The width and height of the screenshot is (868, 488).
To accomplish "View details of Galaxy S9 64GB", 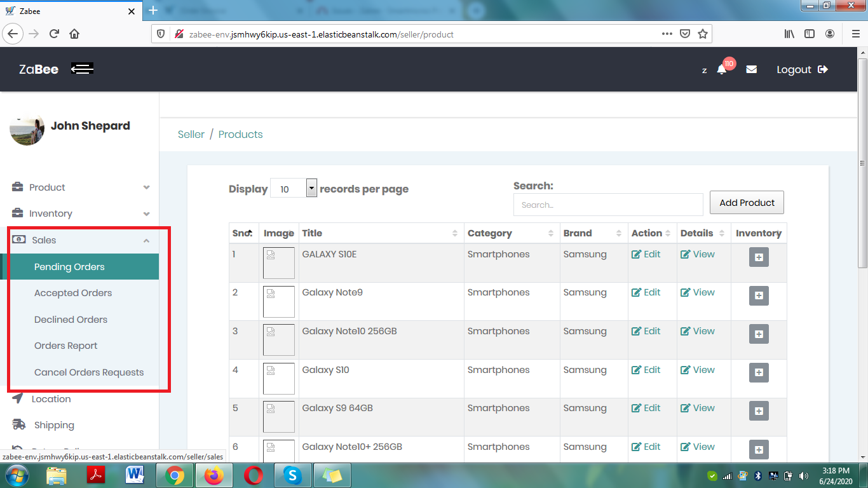I will (698, 408).
